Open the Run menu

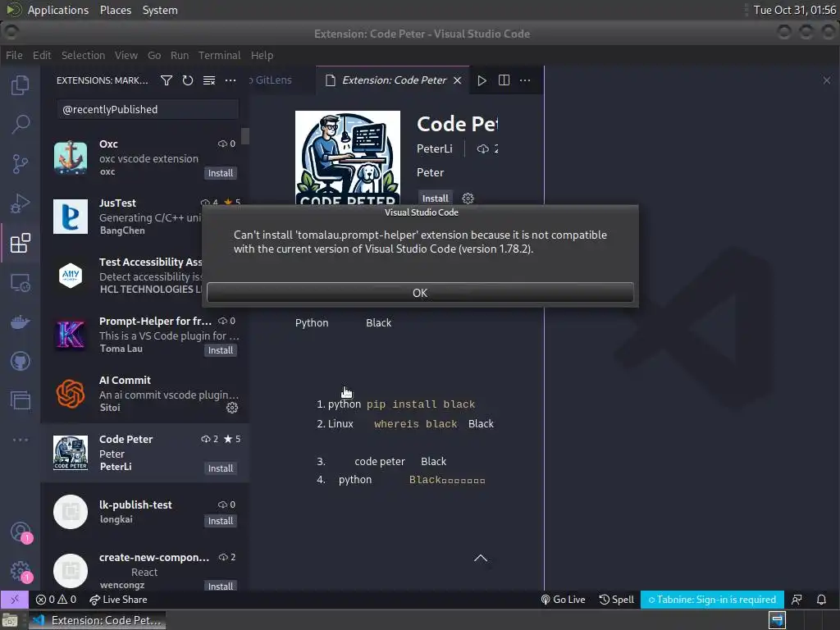pos(180,55)
